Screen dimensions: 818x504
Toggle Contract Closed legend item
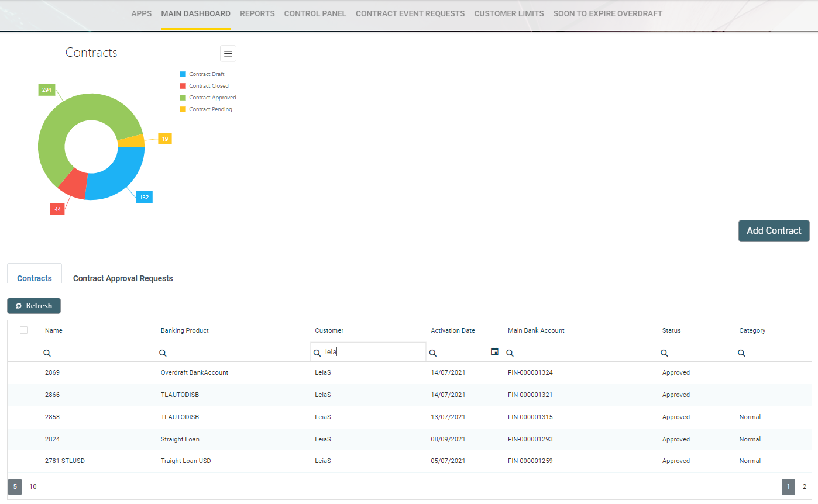pyautogui.click(x=208, y=86)
